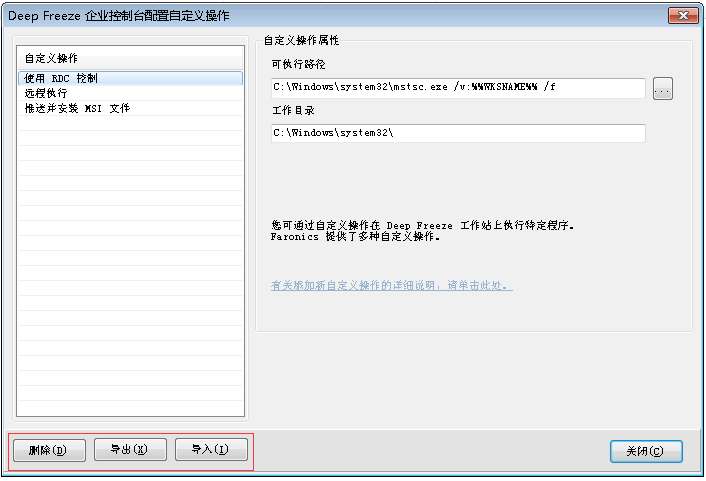Focus the 工作目录 input field
The height and width of the screenshot is (481, 706).
(458, 133)
